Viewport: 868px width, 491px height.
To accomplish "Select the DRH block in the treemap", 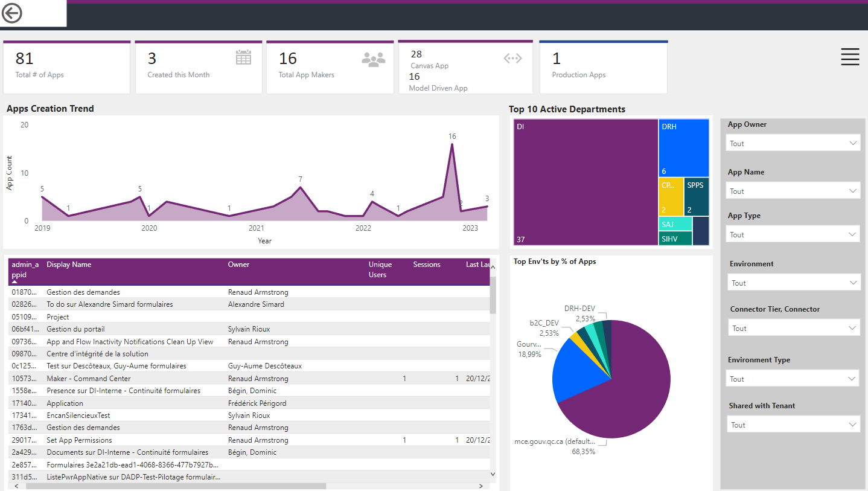I will point(684,148).
